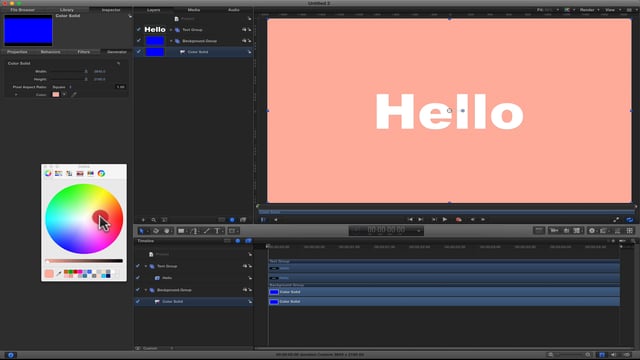Expand the Color parameter disclosure triangle
The width and height of the screenshot is (640, 360).
click(16, 95)
